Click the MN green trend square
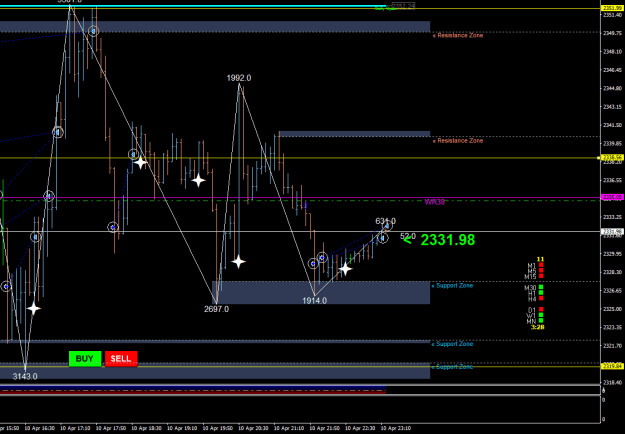 (x=541, y=320)
